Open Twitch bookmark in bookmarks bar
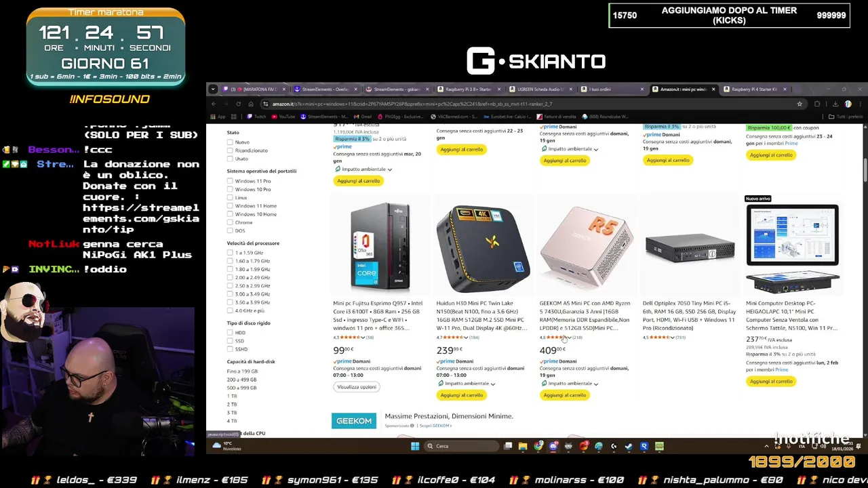This screenshot has height=488, width=868. pyautogui.click(x=257, y=117)
